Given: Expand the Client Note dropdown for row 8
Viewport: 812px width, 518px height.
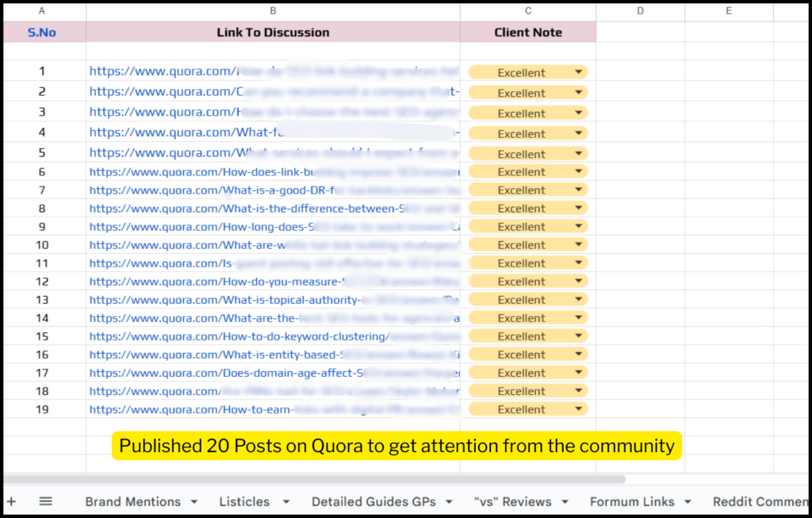Looking at the screenshot, I should pyautogui.click(x=528, y=208).
